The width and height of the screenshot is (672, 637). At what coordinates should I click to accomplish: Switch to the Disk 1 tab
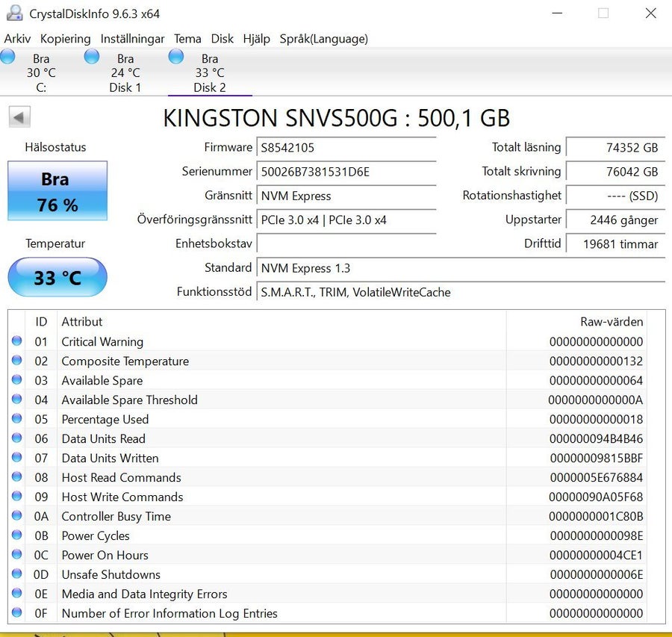click(x=125, y=73)
